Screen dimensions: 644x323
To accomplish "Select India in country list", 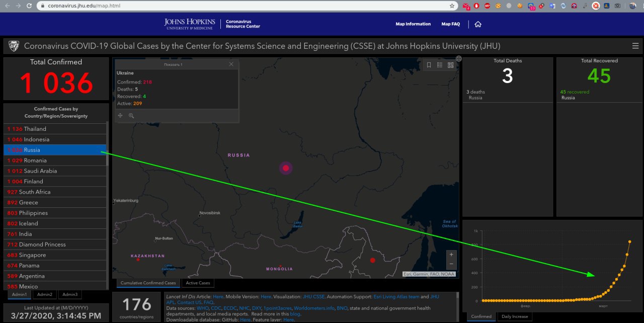I will [x=55, y=234].
